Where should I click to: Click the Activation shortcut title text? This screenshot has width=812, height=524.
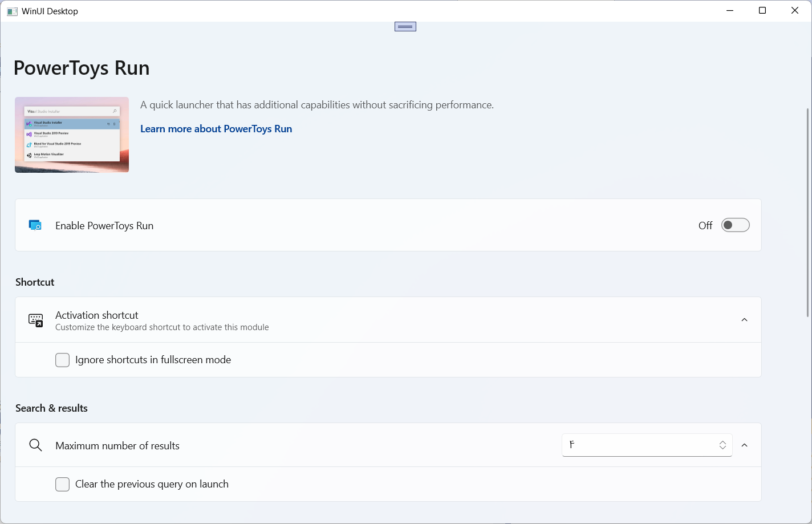[97, 315]
